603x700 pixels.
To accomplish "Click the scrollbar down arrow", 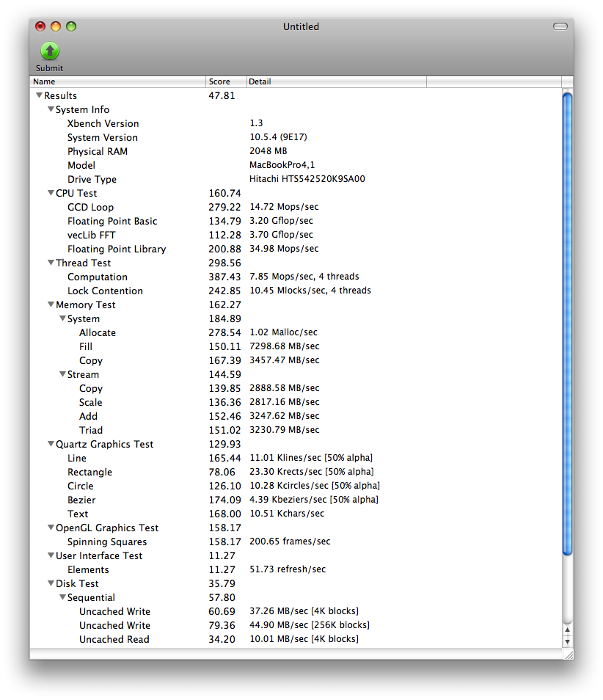I will (567, 641).
